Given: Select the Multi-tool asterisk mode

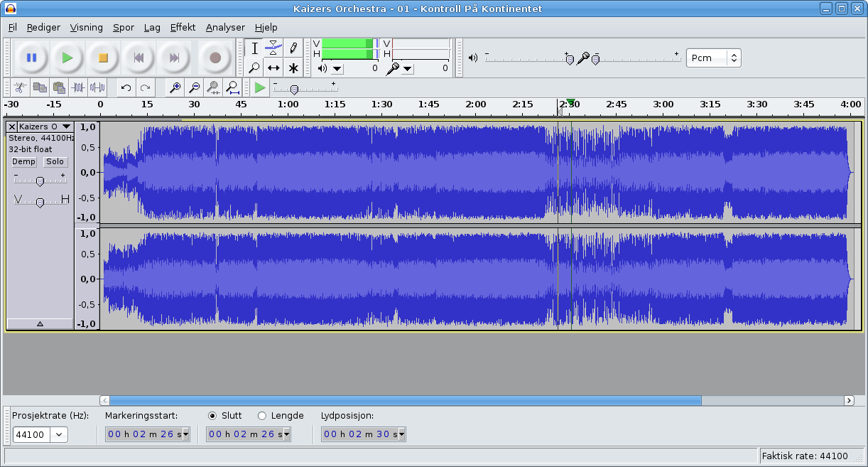Looking at the screenshot, I should (293, 68).
